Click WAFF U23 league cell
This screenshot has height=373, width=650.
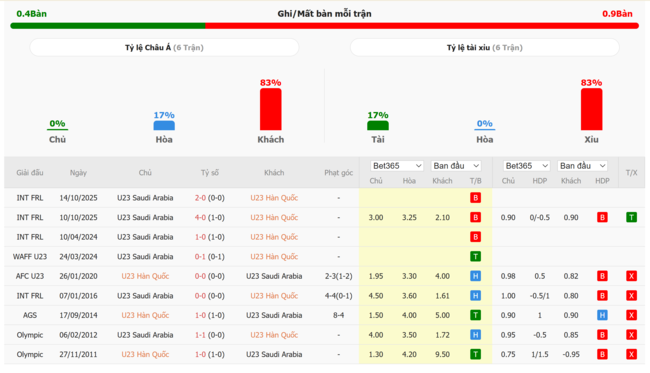tap(30, 257)
